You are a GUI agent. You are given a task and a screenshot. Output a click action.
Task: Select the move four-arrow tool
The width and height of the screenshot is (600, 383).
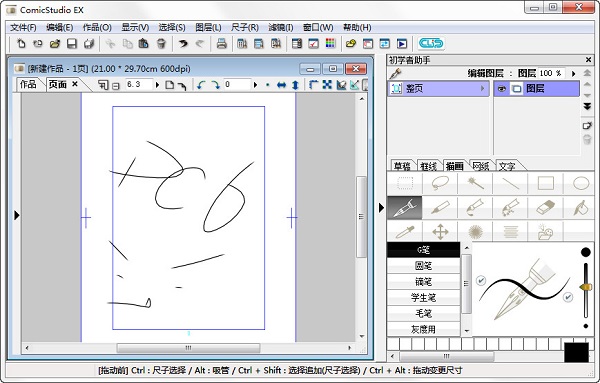tap(440, 231)
